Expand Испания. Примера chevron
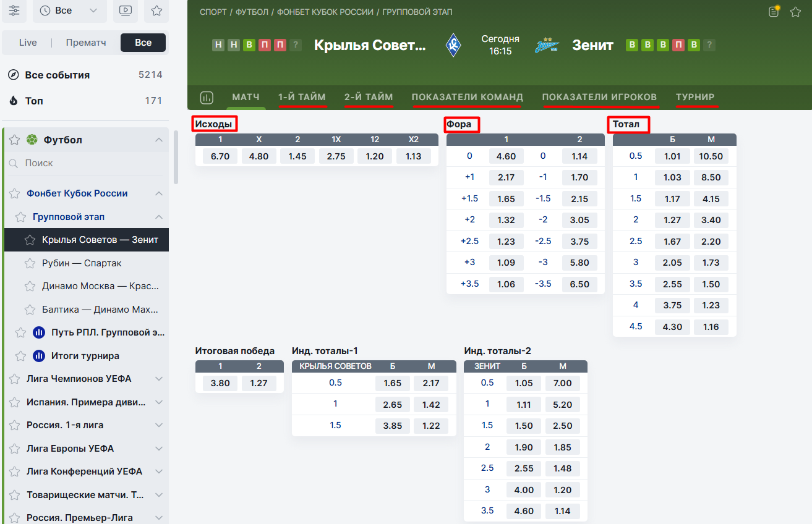Image resolution: width=812 pixels, height=524 pixels. coord(159,402)
